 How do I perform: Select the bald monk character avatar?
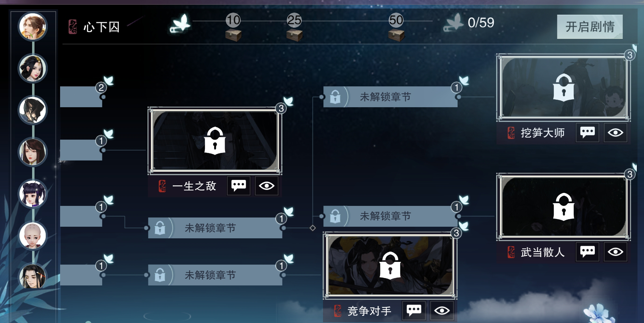(33, 236)
